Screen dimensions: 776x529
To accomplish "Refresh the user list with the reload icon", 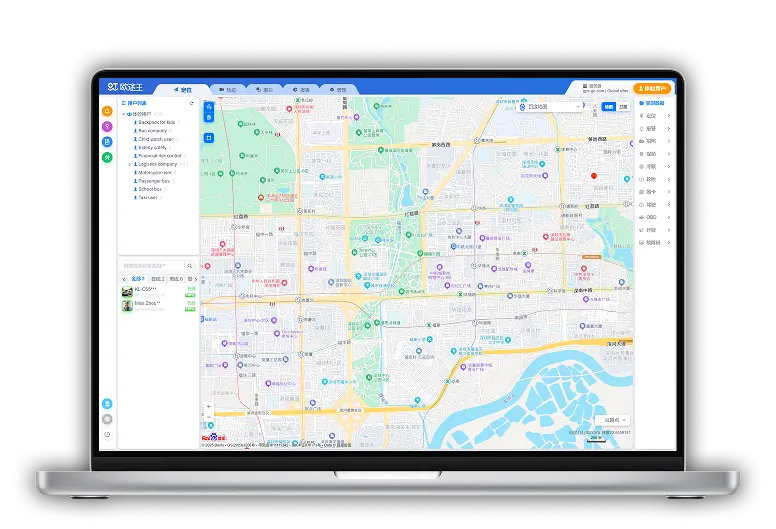I will (x=192, y=103).
